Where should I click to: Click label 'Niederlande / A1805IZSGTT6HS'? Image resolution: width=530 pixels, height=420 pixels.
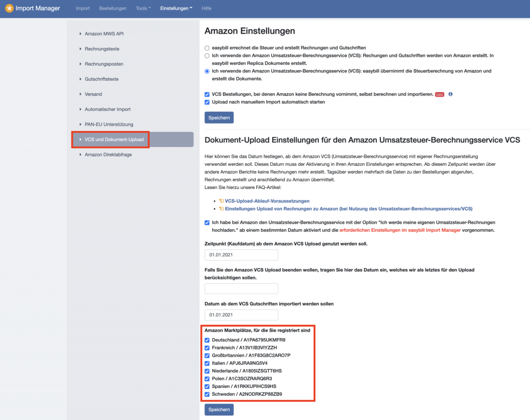coord(247,371)
